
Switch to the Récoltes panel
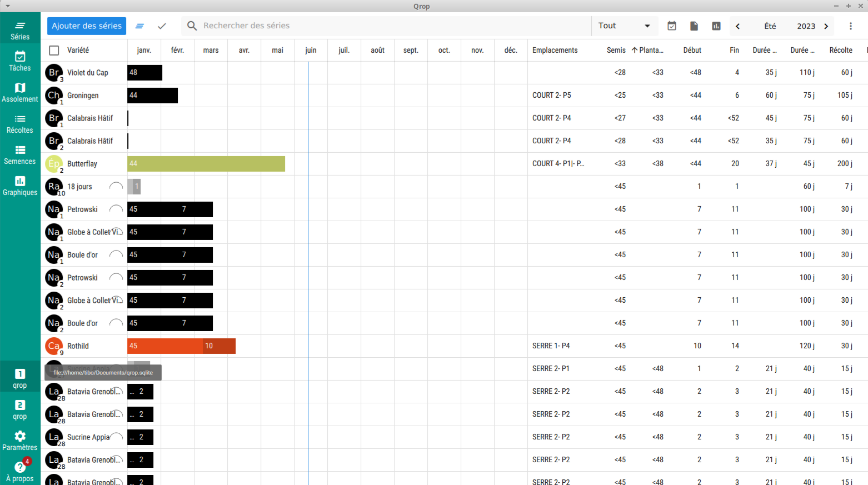pyautogui.click(x=19, y=123)
